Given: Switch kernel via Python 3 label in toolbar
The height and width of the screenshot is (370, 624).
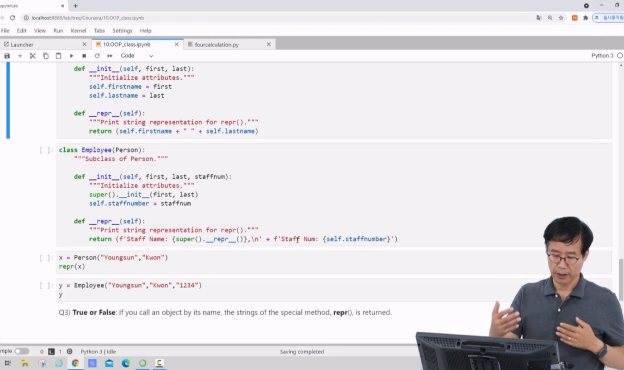Looking at the screenshot, I should click(602, 56).
